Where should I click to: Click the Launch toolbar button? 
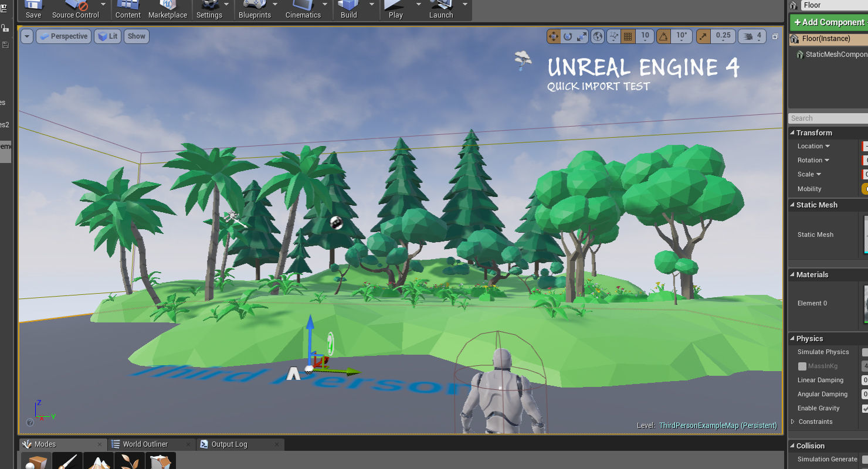[441, 10]
